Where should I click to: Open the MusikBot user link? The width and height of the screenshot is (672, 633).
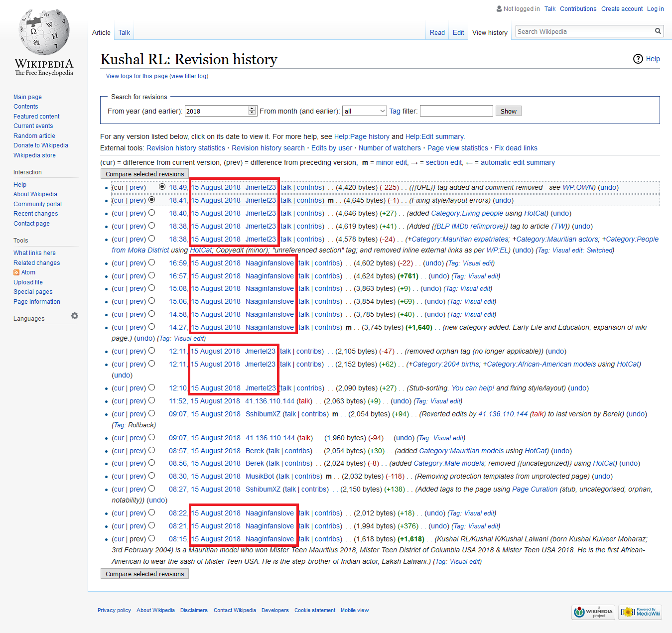pos(260,476)
